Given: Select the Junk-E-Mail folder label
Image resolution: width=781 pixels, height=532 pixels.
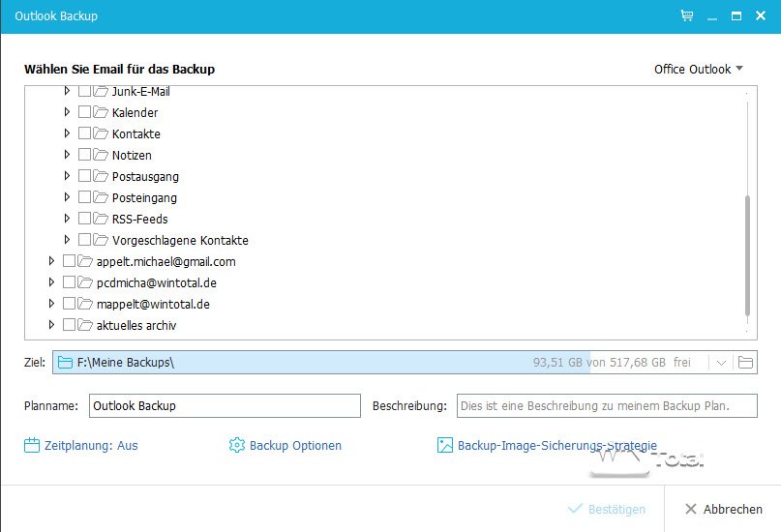Looking at the screenshot, I should (141, 92).
